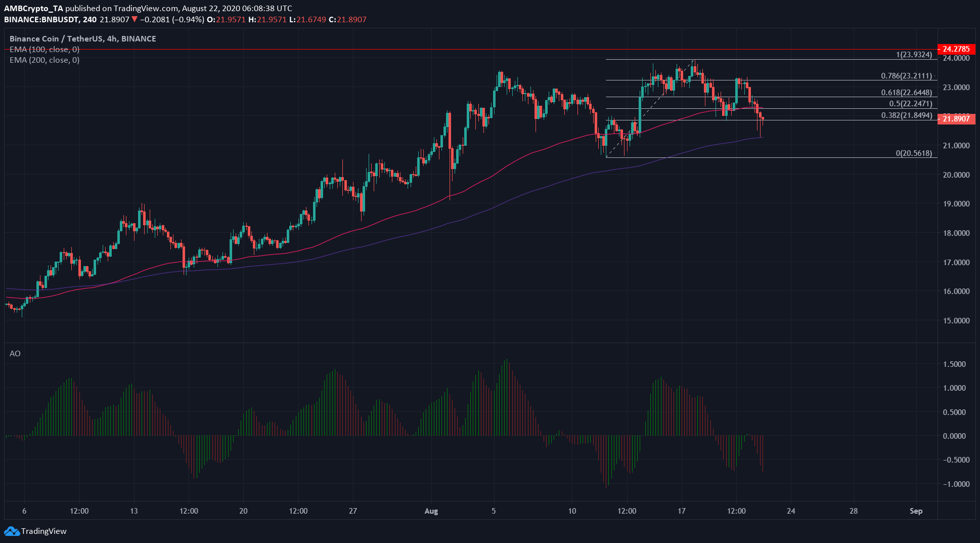Click the 0.382(21.8494) Fibonacci level label

(x=907, y=115)
